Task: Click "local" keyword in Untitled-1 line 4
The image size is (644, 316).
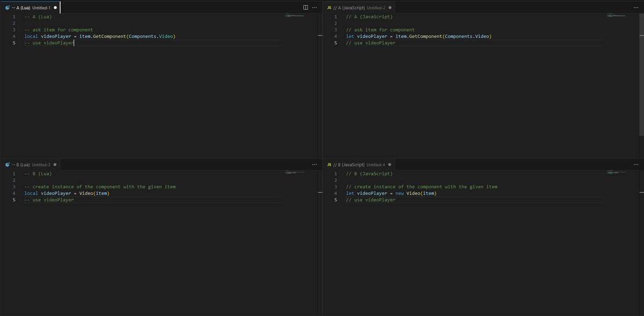Action: point(32,36)
